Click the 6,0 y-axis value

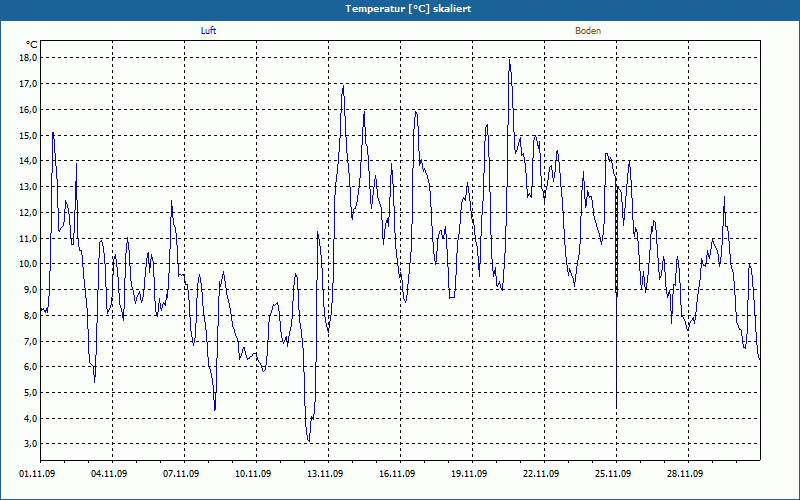30,367
